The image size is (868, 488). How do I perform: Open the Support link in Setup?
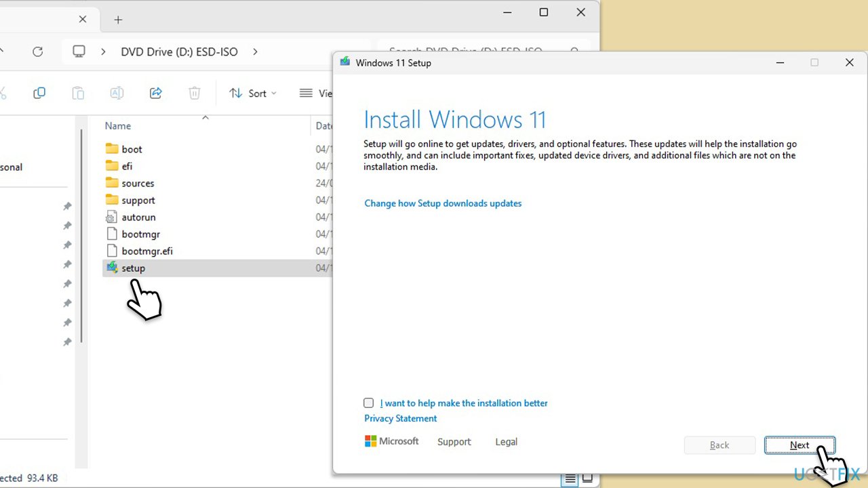point(454,442)
